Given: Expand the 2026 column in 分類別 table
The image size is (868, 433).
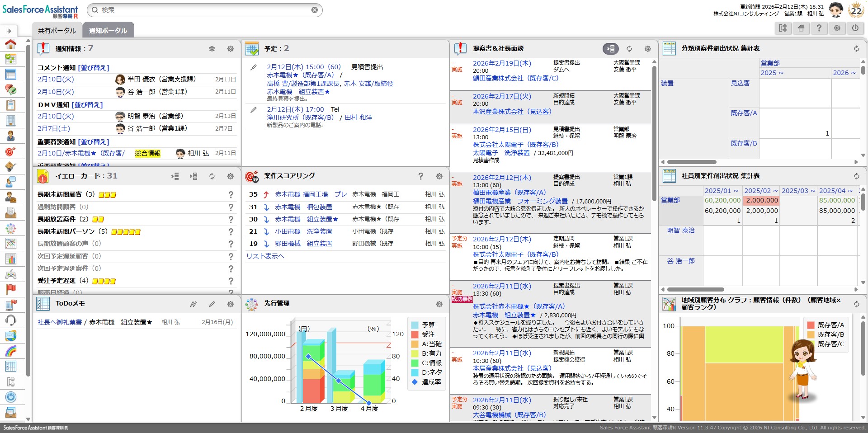Looking at the screenshot, I should [x=844, y=73].
